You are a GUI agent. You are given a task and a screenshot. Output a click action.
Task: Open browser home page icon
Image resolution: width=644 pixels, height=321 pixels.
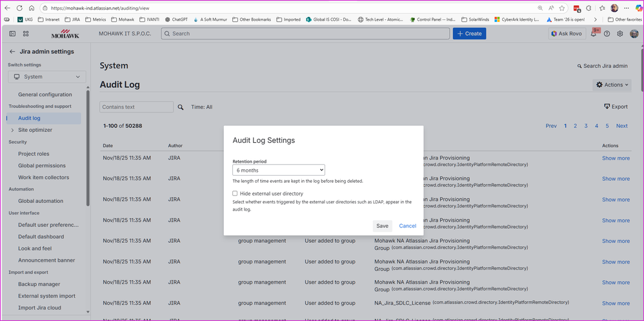click(x=32, y=8)
